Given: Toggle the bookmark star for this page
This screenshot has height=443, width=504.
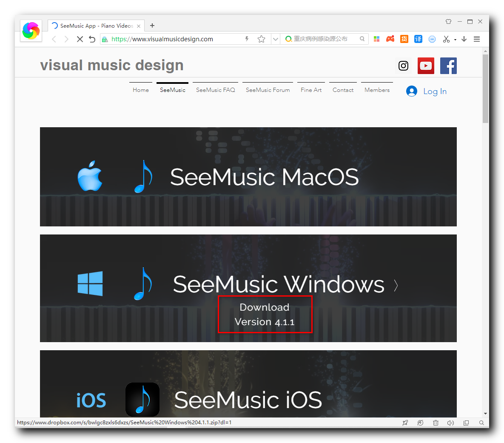Looking at the screenshot, I should pos(261,39).
